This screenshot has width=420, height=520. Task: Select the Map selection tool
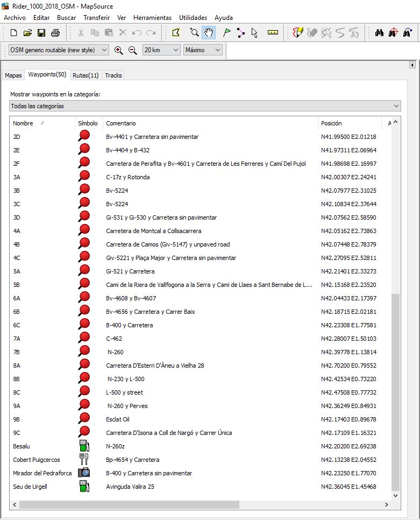tap(176, 32)
